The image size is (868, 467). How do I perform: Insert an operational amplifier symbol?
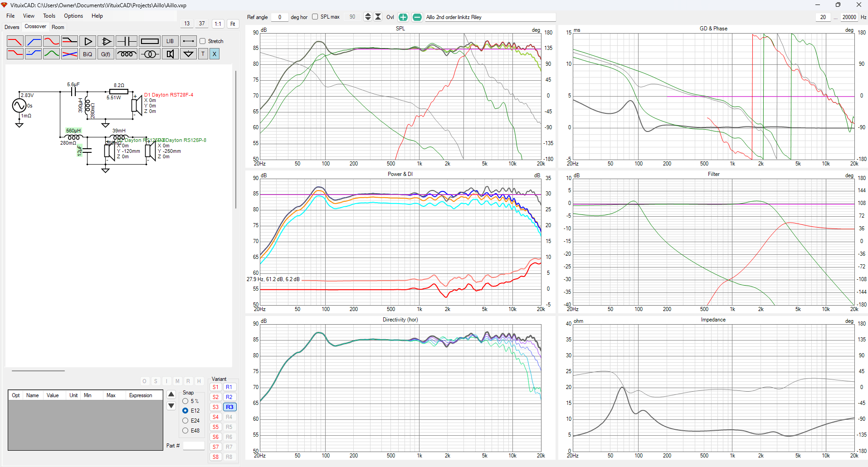coord(106,41)
